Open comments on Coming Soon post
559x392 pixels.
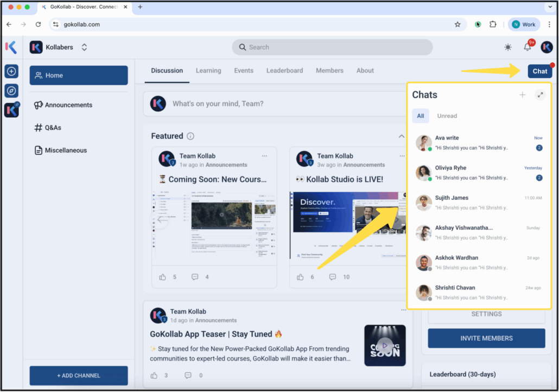click(195, 277)
